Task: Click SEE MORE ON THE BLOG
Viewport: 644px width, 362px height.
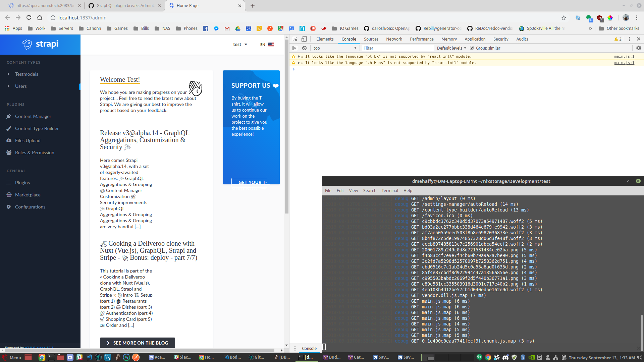Action: pyautogui.click(x=137, y=343)
